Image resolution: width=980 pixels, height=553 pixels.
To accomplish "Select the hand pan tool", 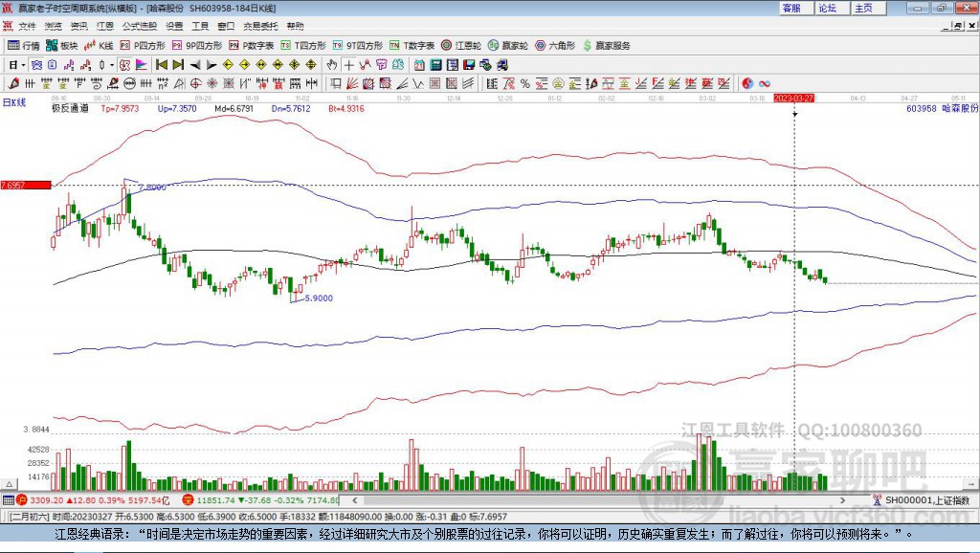I will 332,65.
